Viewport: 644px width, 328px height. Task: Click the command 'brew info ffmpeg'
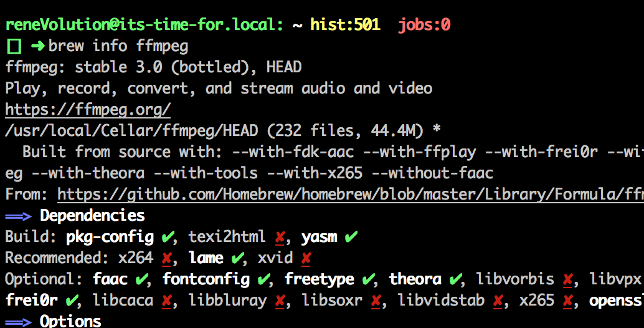[x=118, y=46]
